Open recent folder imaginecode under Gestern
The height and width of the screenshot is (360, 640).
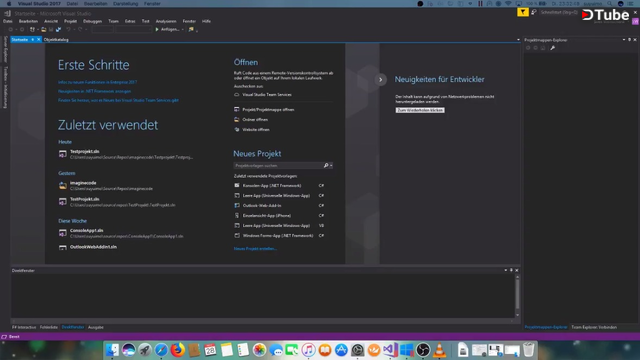coord(106,186)
